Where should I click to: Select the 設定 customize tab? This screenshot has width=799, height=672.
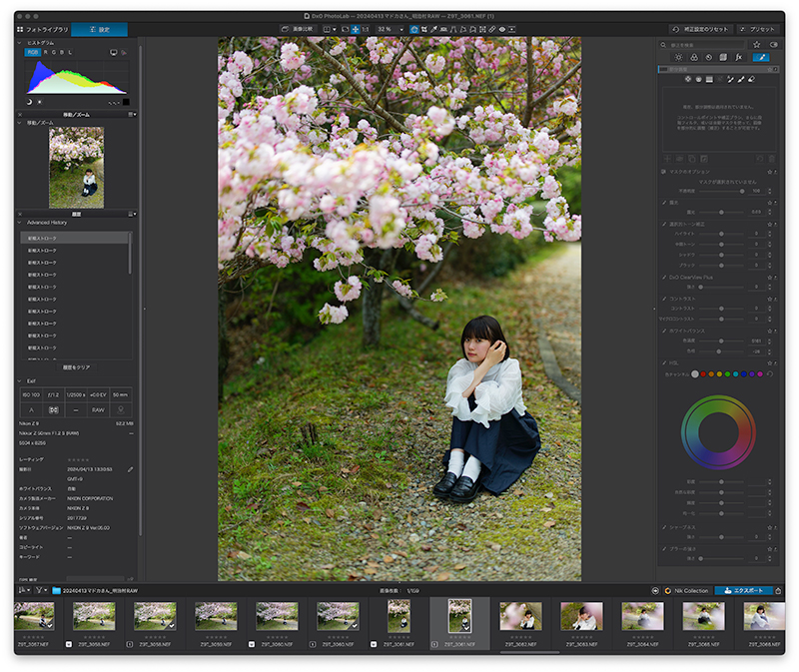click(x=99, y=30)
